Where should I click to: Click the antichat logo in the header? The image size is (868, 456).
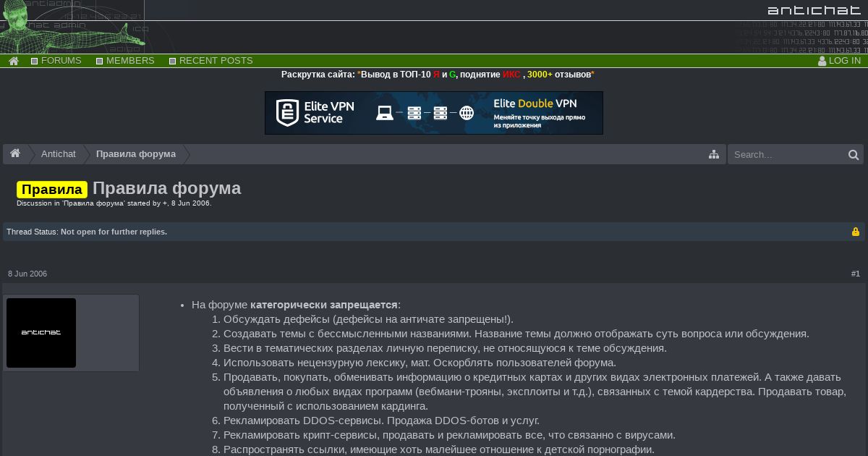click(x=814, y=10)
